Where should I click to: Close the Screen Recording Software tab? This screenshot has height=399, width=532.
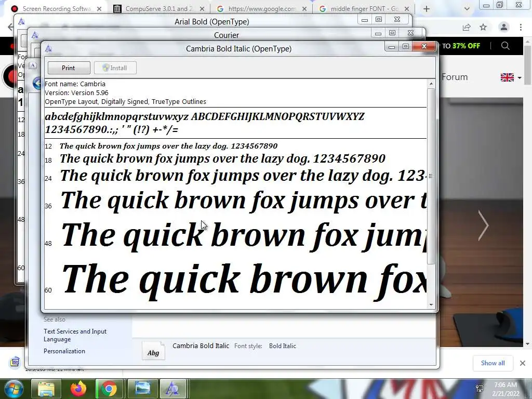click(99, 9)
